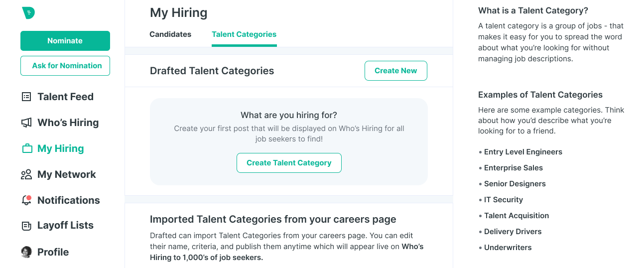The height and width of the screenshot is (268, 644).
Task: Switch to the Candidates tab
Action: click(170, 34)
